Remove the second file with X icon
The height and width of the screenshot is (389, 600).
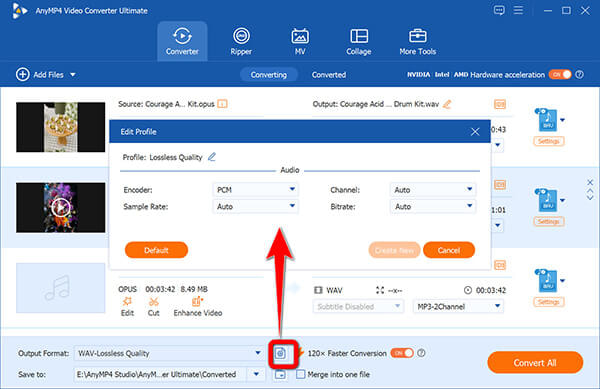(590, 182)
